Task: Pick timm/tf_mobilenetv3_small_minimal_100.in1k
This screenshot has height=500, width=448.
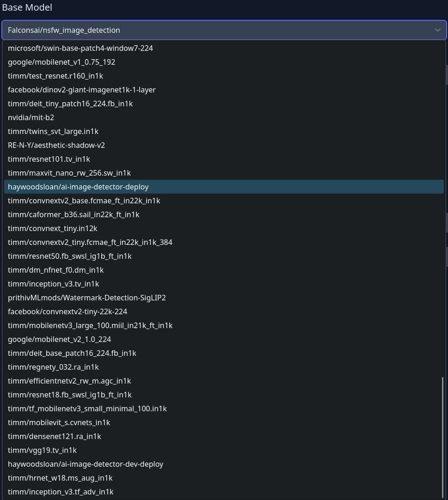Action: (x=224, y=409)
